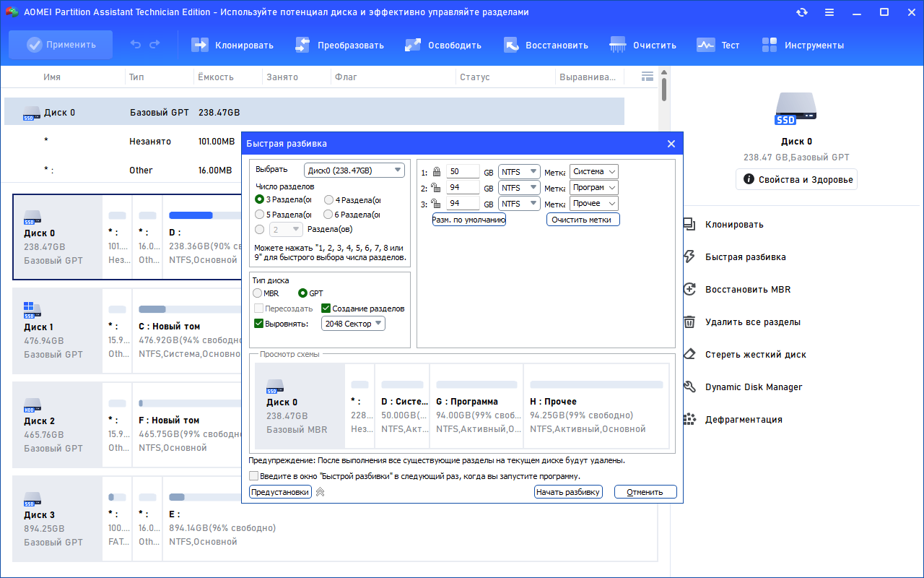
Task: Open Свойства и Здоровье disk properties
Action: [797, 180]
